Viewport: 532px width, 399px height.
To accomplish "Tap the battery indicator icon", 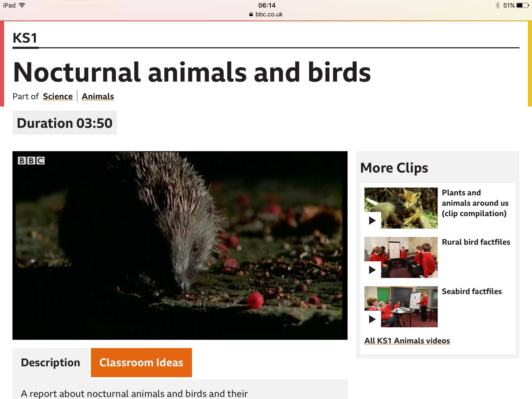I will 522,5.
